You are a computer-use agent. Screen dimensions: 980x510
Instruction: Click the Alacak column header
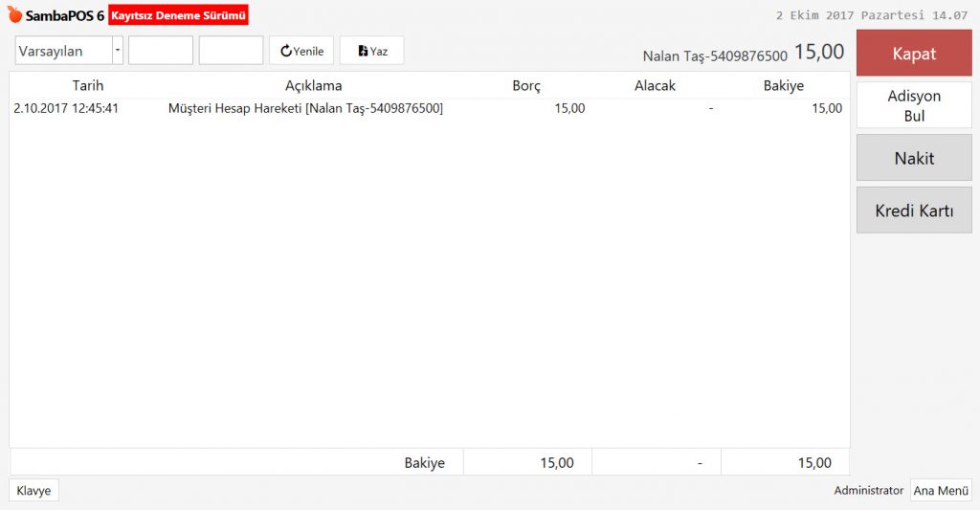(x=655, y=85)
